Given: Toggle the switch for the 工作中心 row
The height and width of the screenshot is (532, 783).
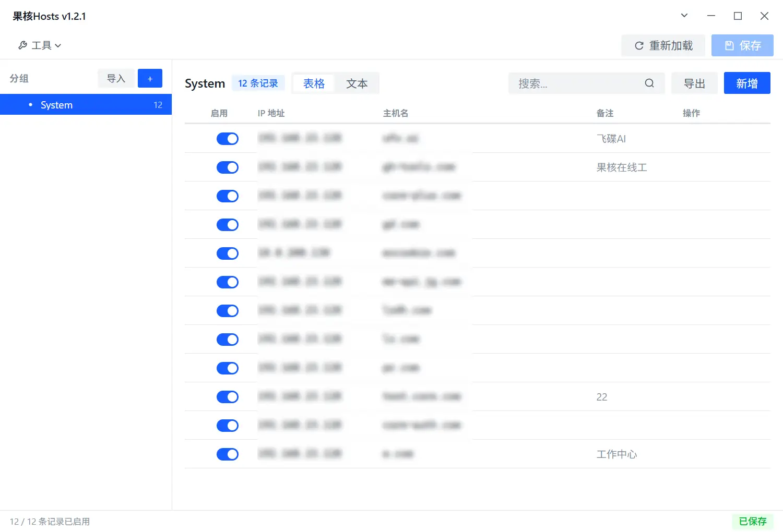Looking at the screenshot, I should (x=228, y=454).
